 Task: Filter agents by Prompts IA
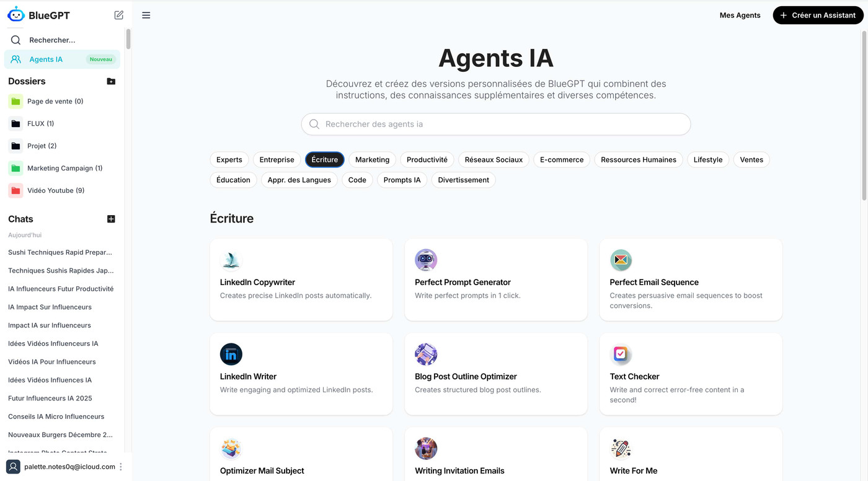tap(402, 180)
